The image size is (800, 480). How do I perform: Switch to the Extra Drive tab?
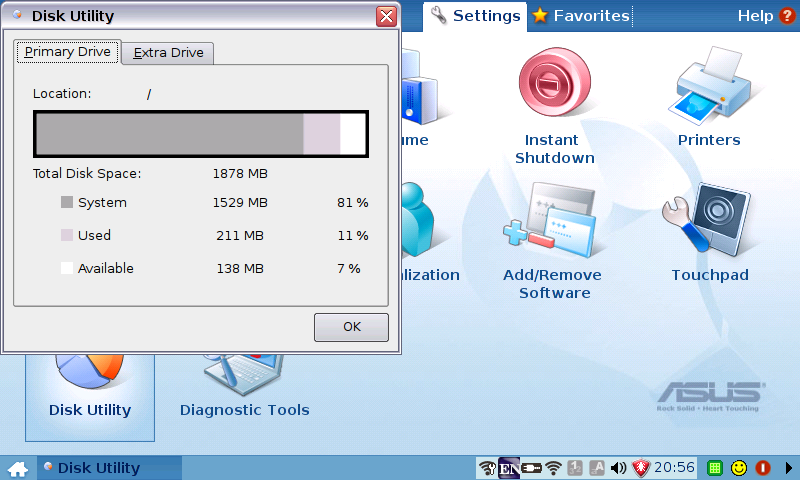coord(168,53)
